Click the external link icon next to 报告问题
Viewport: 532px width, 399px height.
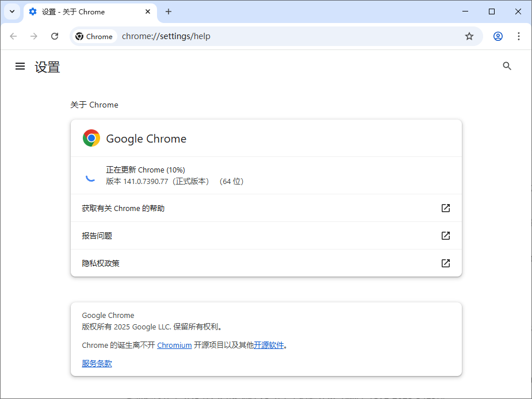[x=445, y=235]
